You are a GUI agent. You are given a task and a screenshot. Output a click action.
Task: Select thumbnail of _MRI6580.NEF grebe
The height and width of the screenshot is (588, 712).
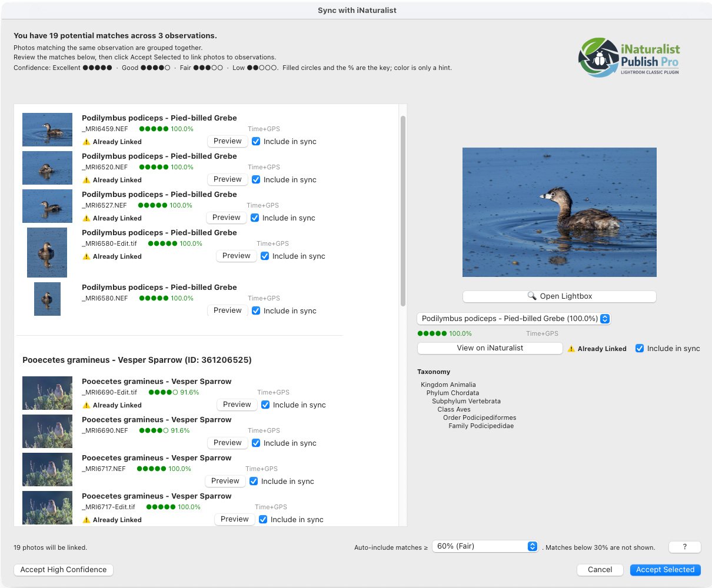pyautogui.click(x=47, y=299)
